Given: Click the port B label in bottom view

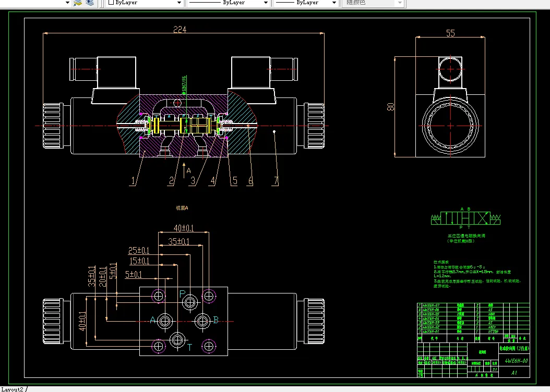Looking at the screenshot, I should 216,320.
